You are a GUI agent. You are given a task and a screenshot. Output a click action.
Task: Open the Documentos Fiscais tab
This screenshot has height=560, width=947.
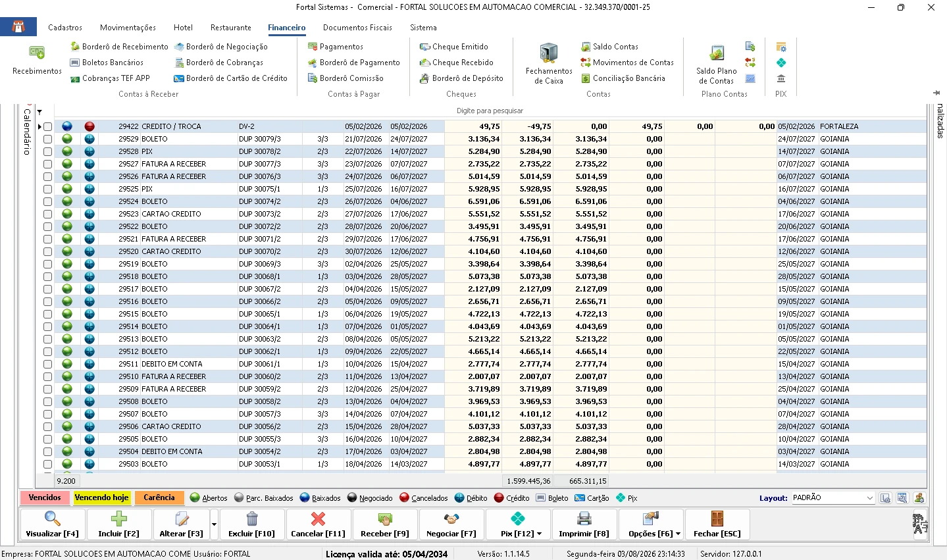(357, 28)
